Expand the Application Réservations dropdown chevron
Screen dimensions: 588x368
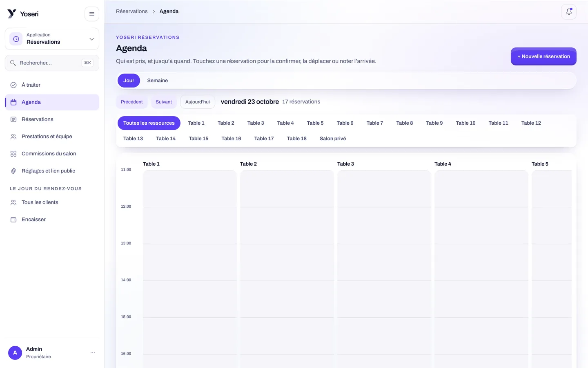point(91,39)
